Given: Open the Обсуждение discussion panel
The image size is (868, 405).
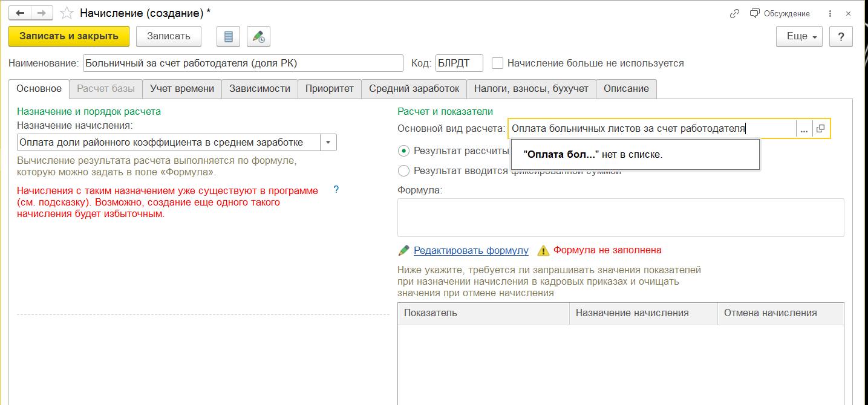Looking at the screenshot, I should click(780, 13).
